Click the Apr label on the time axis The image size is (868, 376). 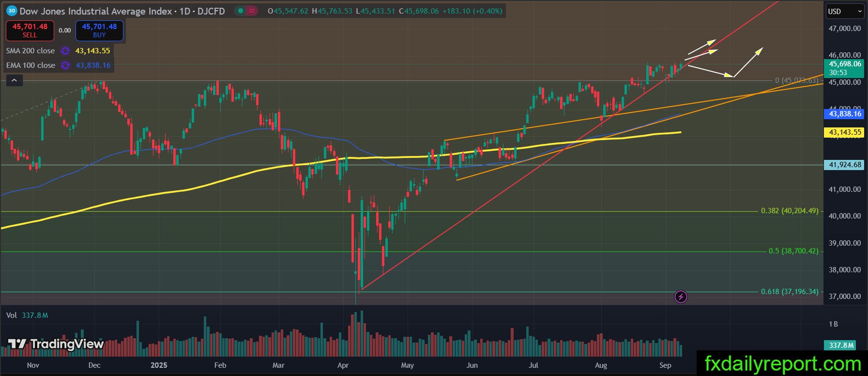pyautogui.click(x=343, y=365)
